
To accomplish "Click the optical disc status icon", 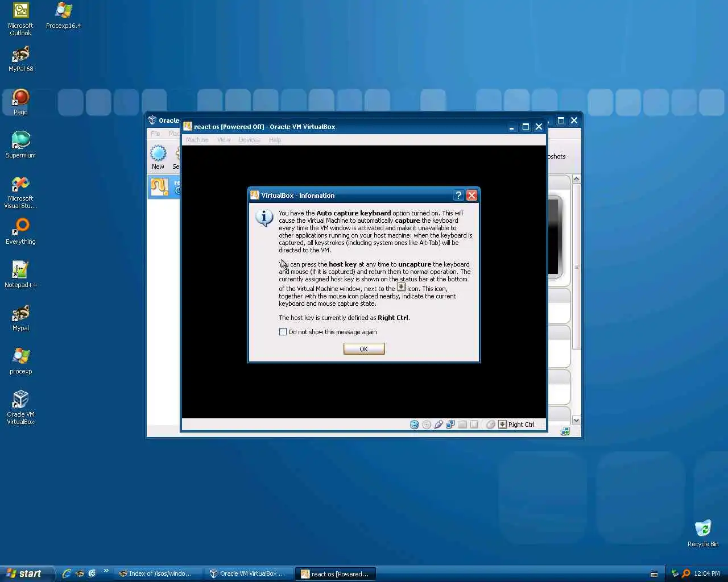I will pyautogui.click(x=427, y=425).
